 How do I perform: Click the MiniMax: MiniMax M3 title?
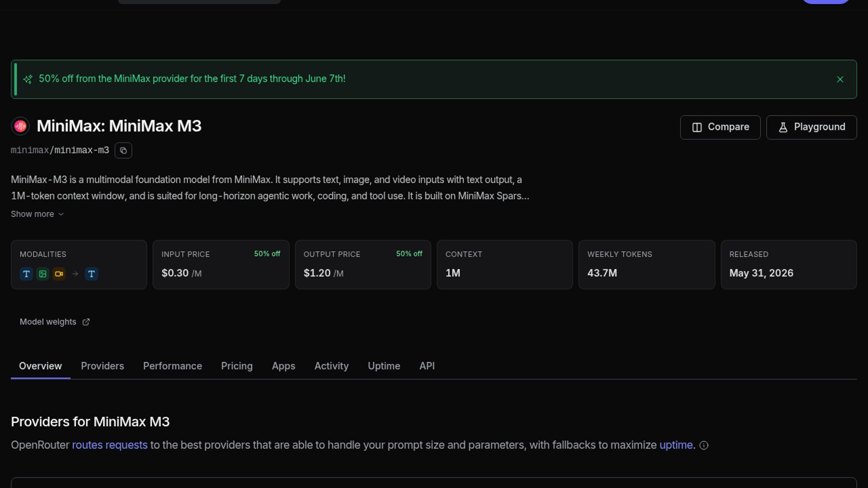(119, 126)
